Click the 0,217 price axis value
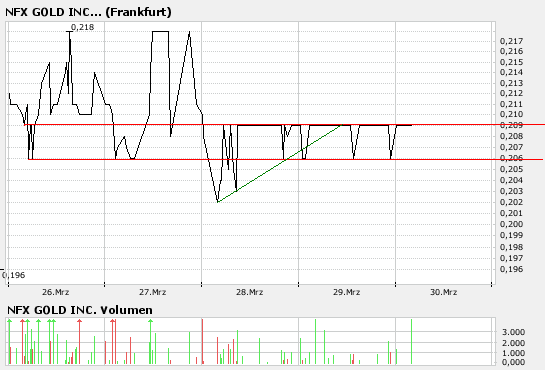 pyautogui.click(x=511, y=41)
